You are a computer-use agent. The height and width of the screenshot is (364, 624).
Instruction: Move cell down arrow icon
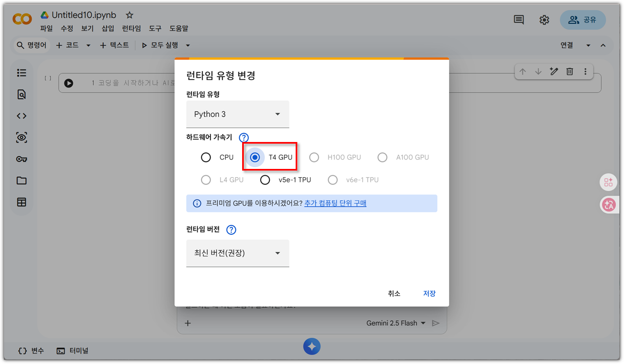[538, 71]
